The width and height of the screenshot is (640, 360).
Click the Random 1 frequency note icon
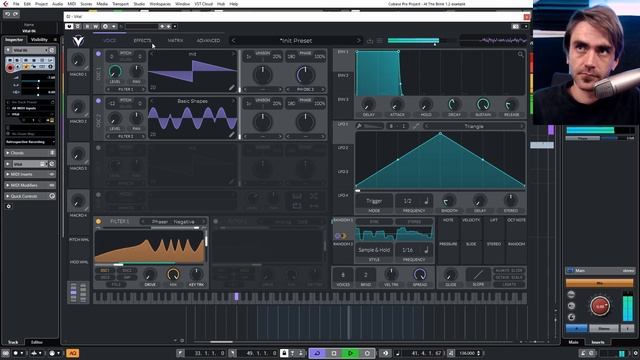427,249
